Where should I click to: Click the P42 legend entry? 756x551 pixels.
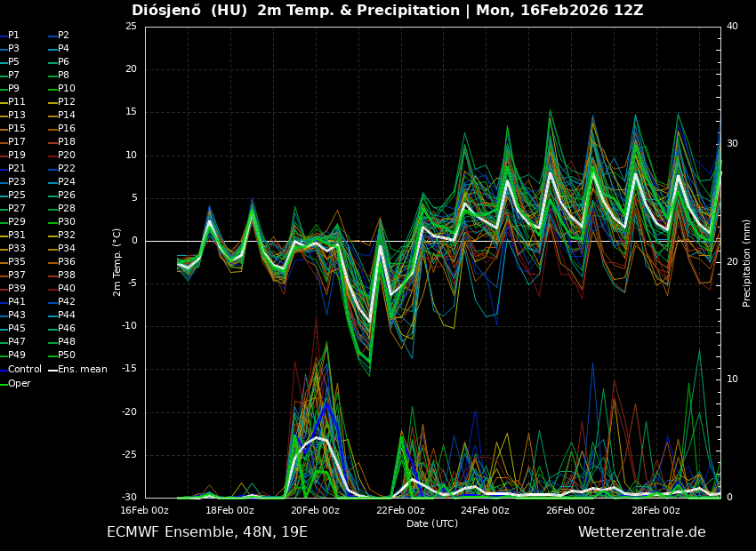click(66, 302)
